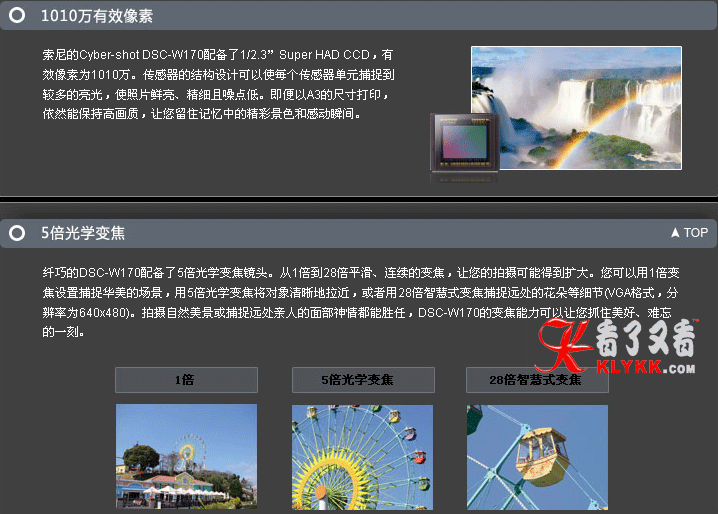Screen dimensions: 718x514
Task: Click the circle icon beside 5倍光学变焦
Action: (x=17, y=233)
